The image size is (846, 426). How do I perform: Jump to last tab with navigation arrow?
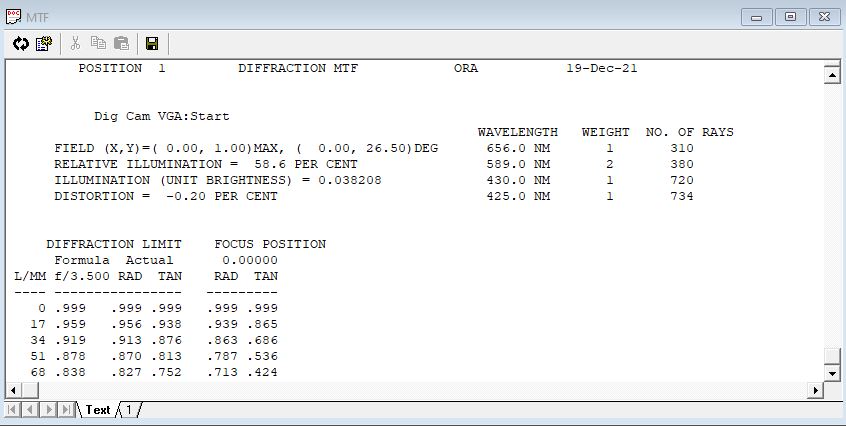[67, 410]
